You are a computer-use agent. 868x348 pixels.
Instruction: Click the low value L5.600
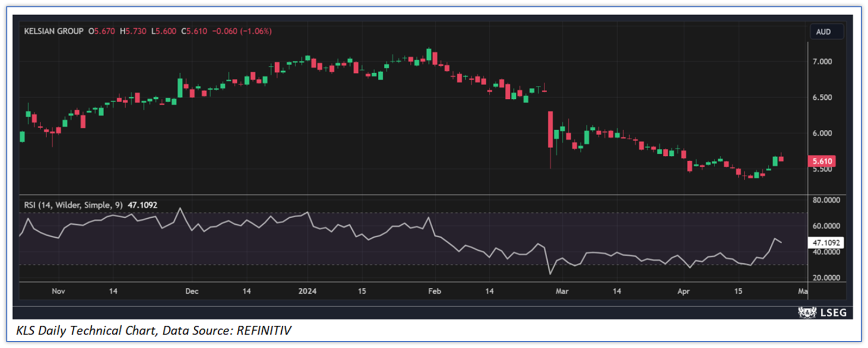tap(164, 31)
